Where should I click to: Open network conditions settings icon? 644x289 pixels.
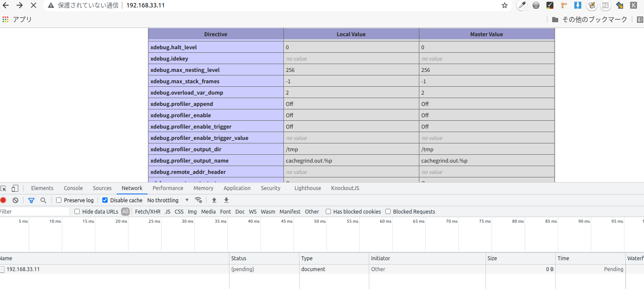pyautogui.click(x=199, y=200)
